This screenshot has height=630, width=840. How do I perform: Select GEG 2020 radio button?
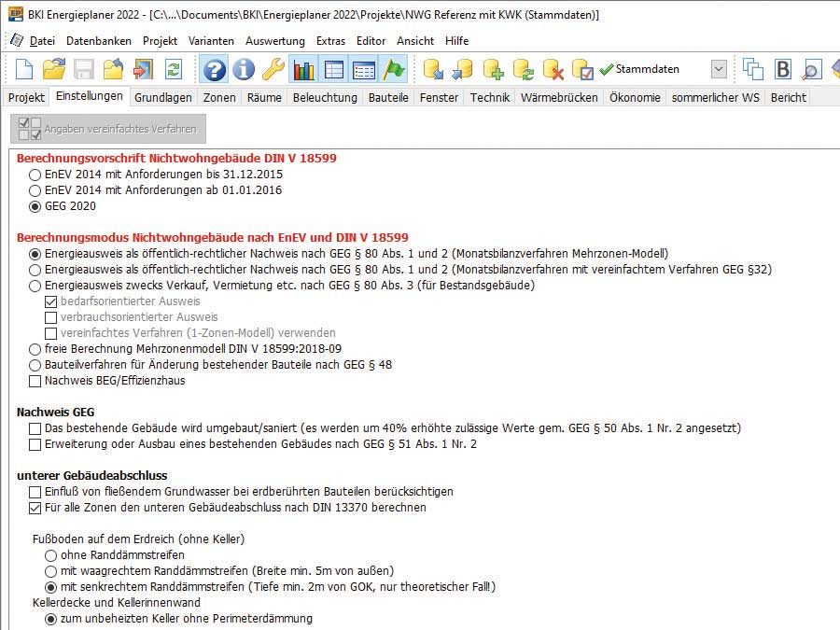click(x=35, y=207)
